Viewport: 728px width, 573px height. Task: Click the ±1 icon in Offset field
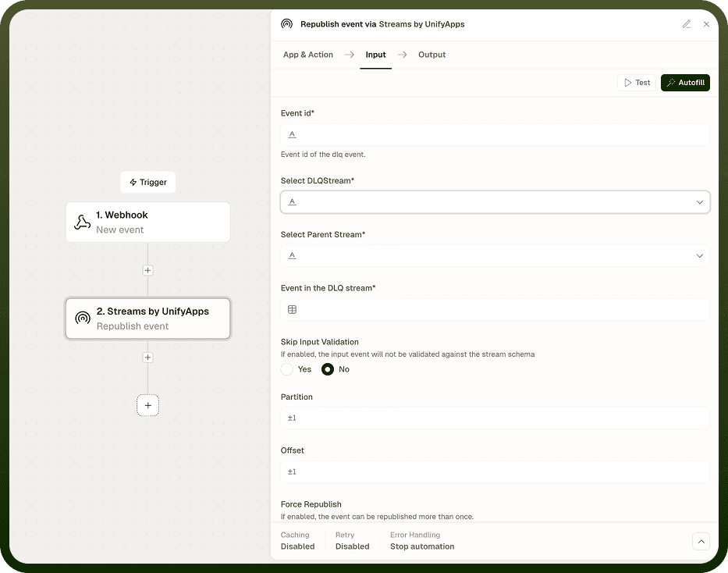[292, 472]
